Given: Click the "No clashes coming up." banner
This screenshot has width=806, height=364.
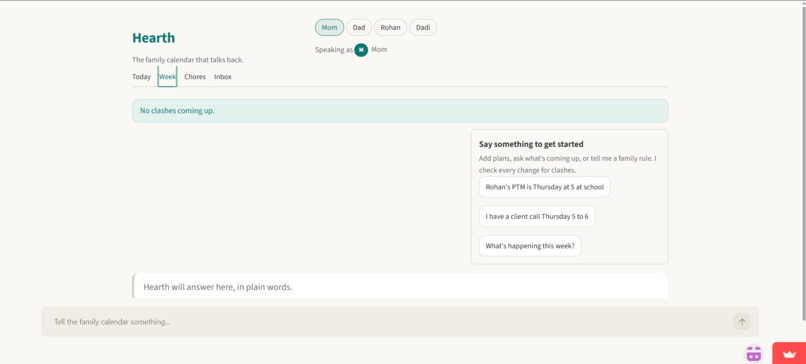Looking at the screenshot, I should pyautogui.click(x=400, y=111).
